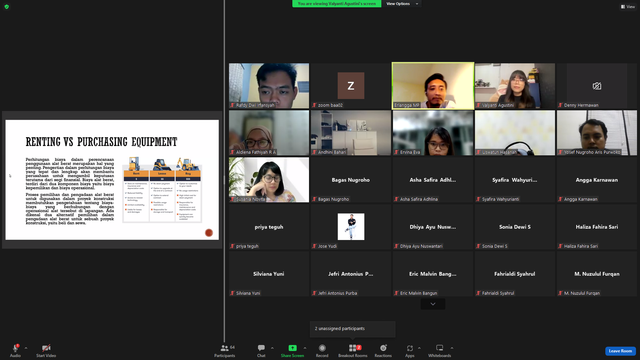This screenshot has height=360, width=640.
Task: Select the Bagas Nugroho participant tile
Action: [x=351, y=180]
